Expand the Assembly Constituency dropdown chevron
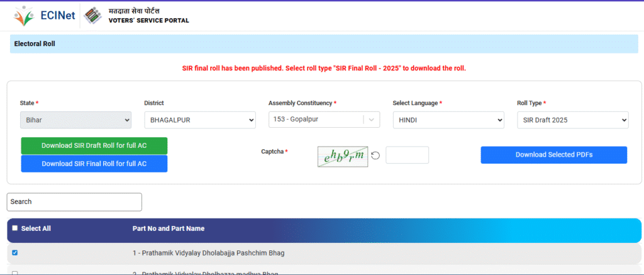The width and height of the screenshot is (644, 275). pos(372,120)
